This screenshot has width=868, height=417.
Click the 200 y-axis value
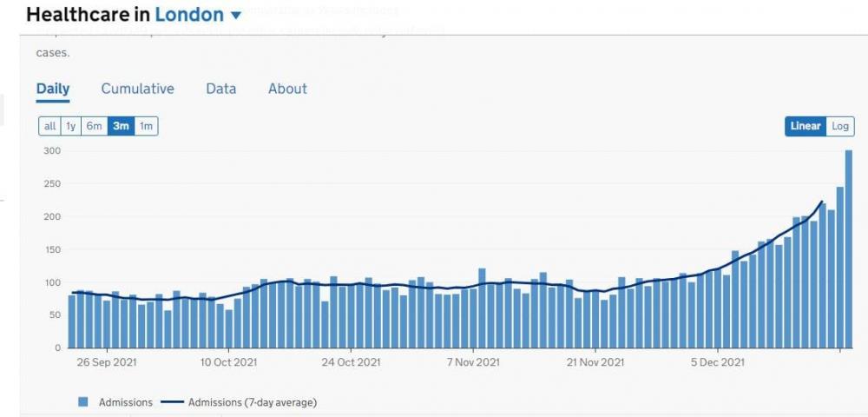point(52,216)
